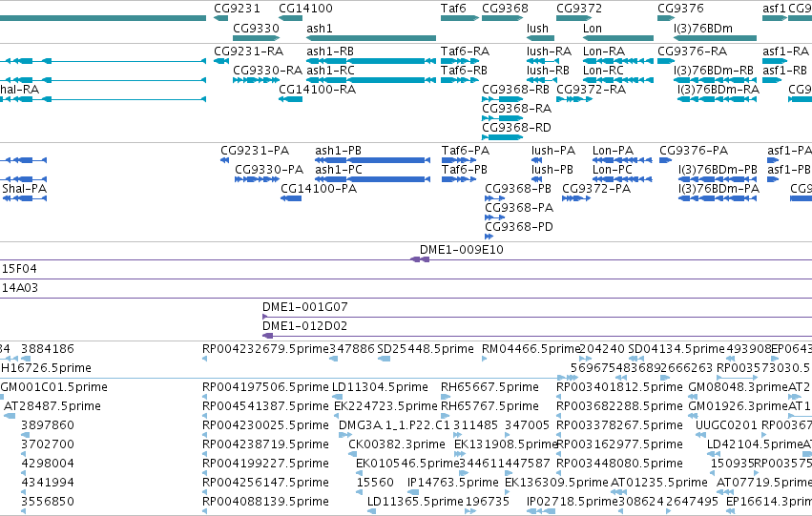The height and width of the screenshot is (516, 812).
Task: Click the l(3)76BDm gene bar
Action: pos(716,38)
